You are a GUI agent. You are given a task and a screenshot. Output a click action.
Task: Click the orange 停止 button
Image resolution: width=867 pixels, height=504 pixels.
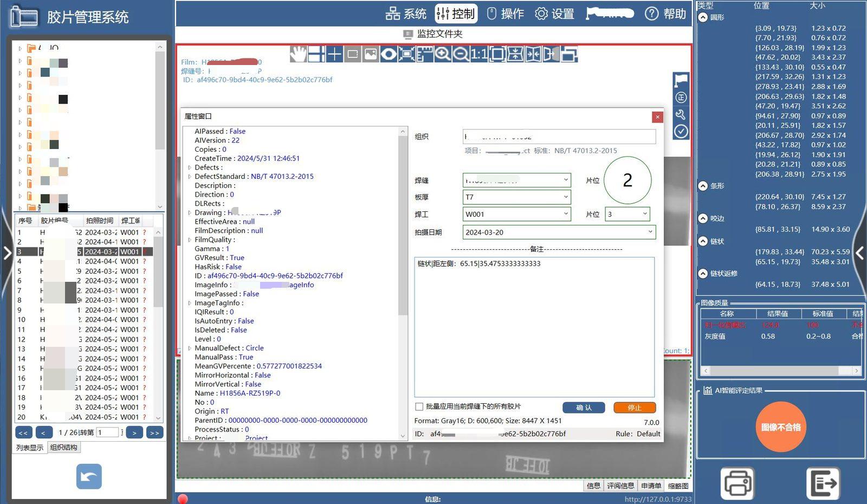pos(635,408)
